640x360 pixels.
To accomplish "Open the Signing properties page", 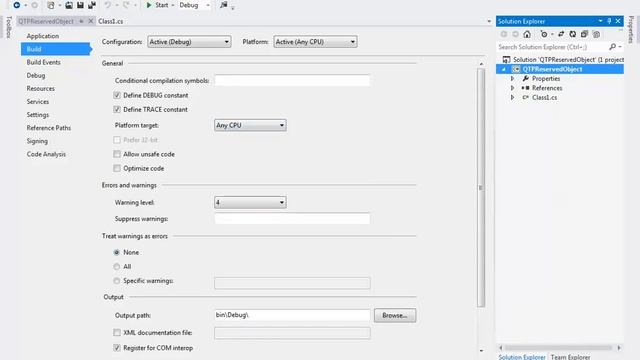I will coord(38,141).
